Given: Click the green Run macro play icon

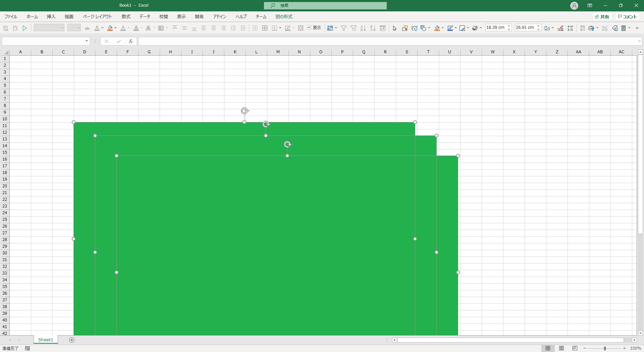Looking at the screenshot, I should (x=24, y=28).
